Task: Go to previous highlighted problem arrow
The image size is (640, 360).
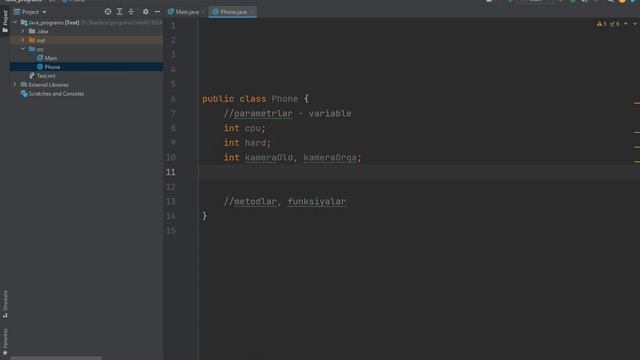Action: [x=626, y=24]
